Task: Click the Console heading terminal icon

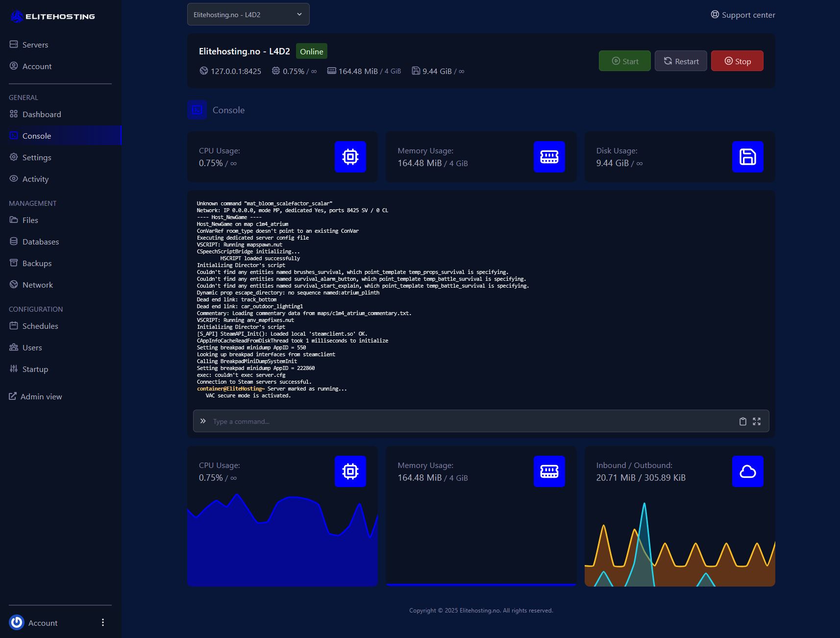Action: point(197,110)
